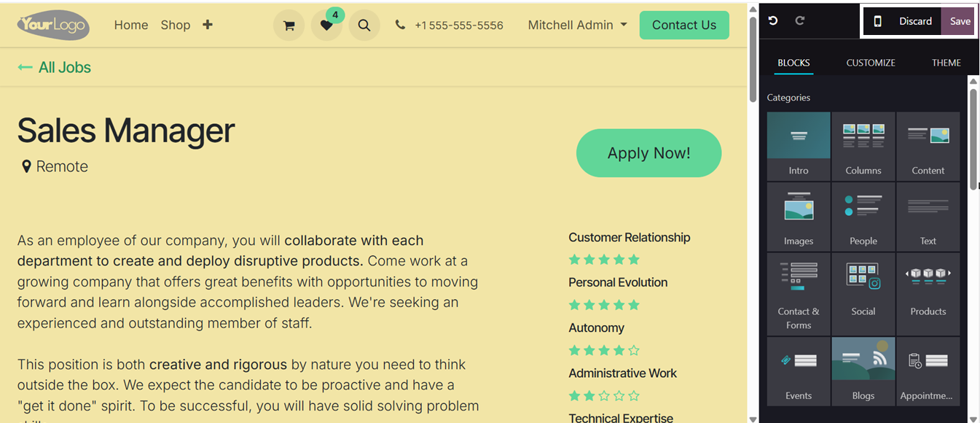Open the wishlist heart icon
Viewport: 980px width, 423px height.
pyautogui.click(x=326, y=26)
